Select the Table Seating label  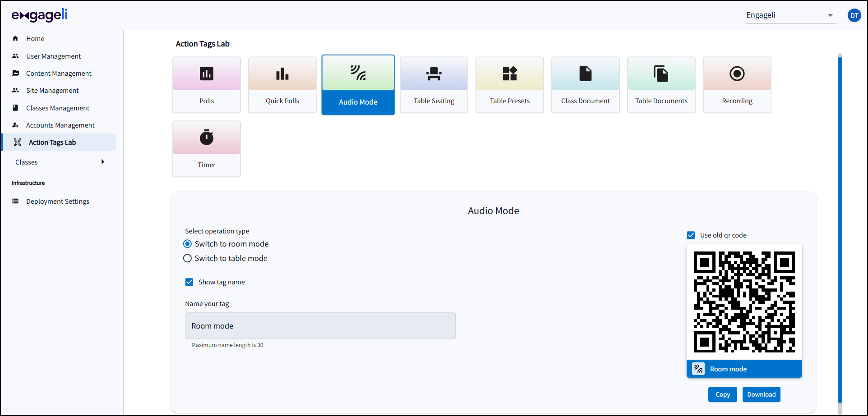click(x=434, y=101)
